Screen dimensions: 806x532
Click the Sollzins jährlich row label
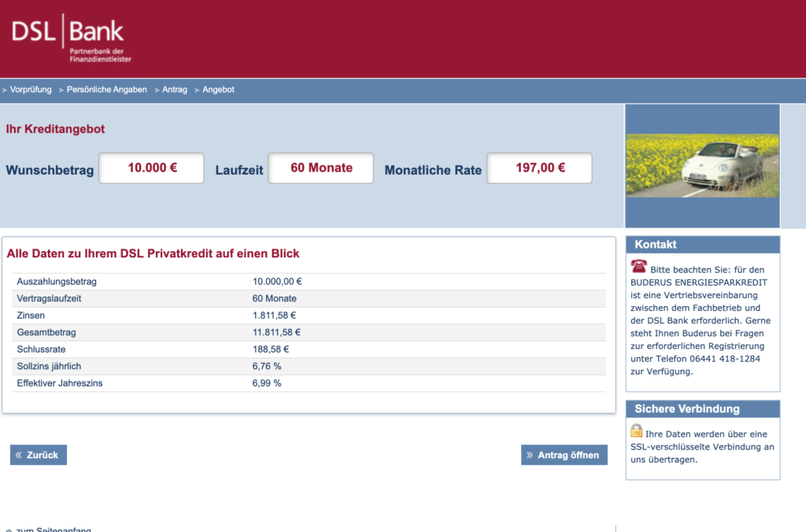(x=49, y=367)
